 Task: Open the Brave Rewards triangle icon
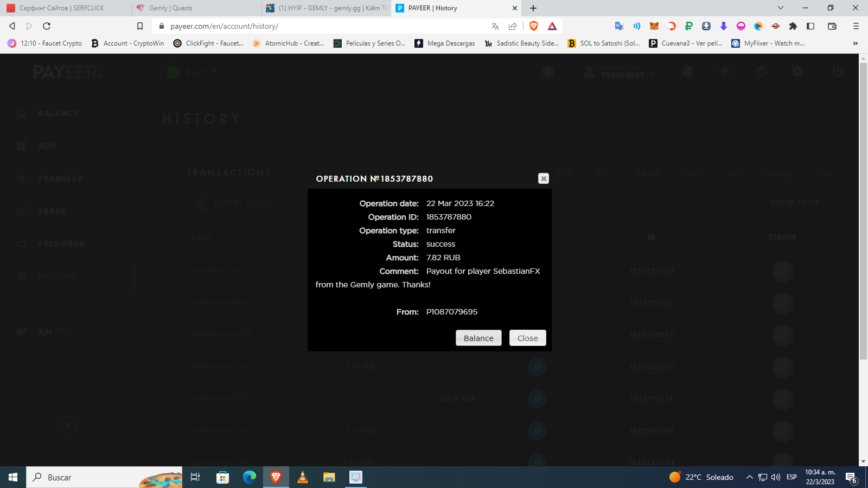[x=552, y=26]
